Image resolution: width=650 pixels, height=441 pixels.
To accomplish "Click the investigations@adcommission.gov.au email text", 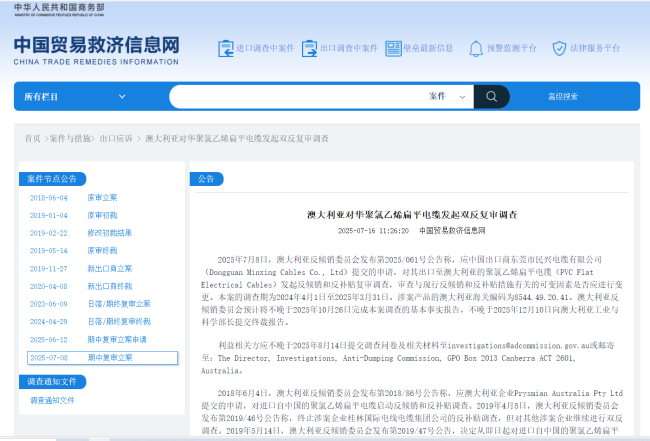I will pyautogui.click(x=520, y=346).
